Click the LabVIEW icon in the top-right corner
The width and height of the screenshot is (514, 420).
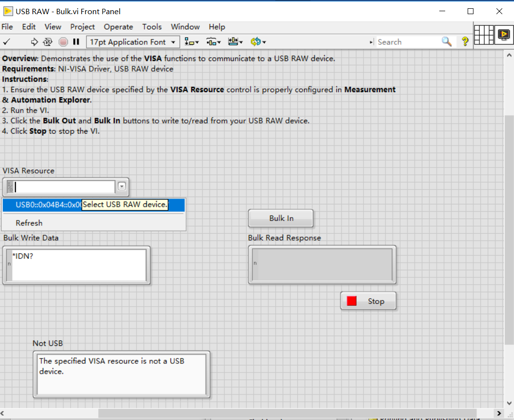(x=503, y=35)
